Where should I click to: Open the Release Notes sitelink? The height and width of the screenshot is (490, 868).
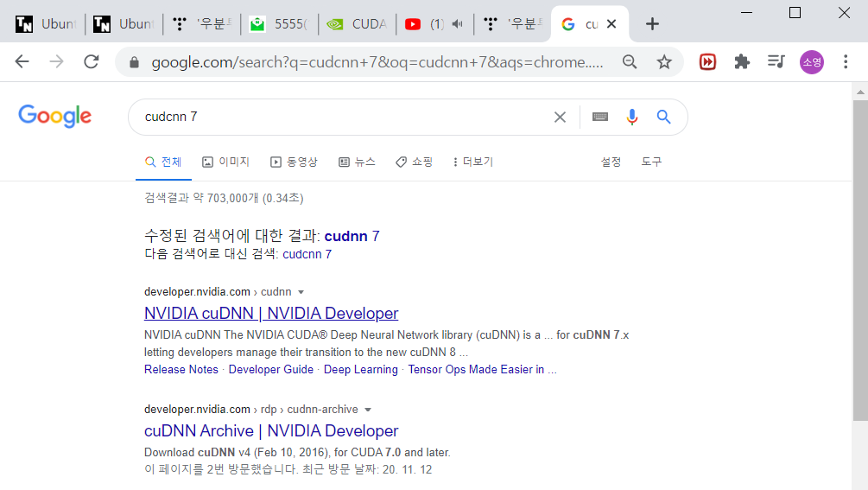181,369
